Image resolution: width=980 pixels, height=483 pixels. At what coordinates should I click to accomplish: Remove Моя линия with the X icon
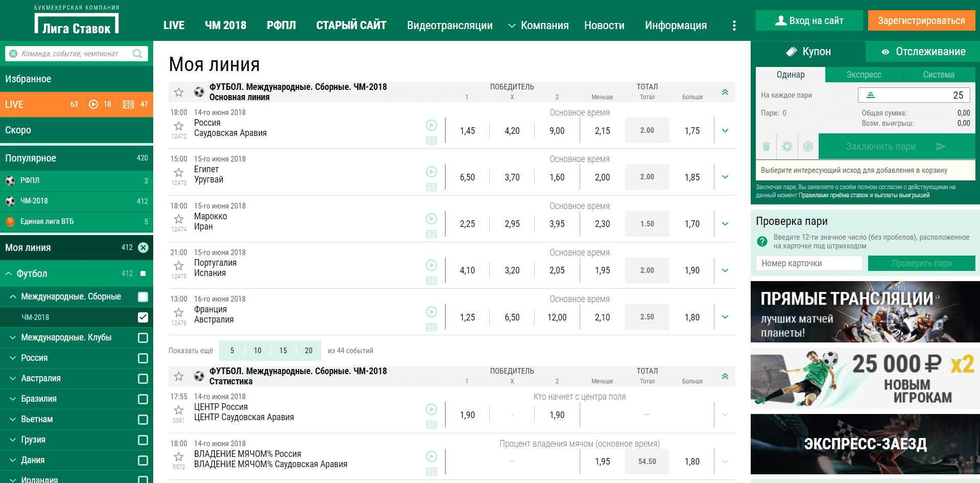pos(144,247)
